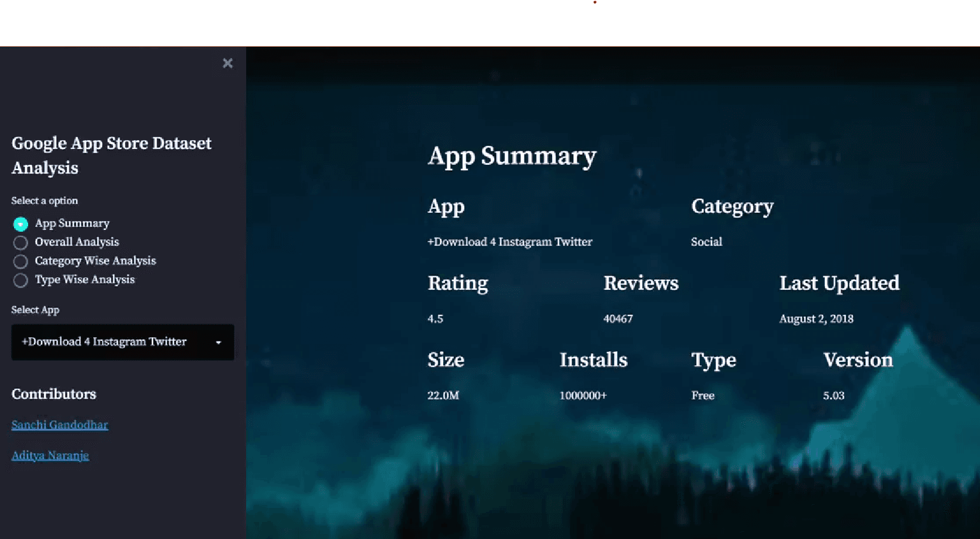Click the Reviews count 40467
Viewport: 980px width, 539px height.
[x=618, y=318]
